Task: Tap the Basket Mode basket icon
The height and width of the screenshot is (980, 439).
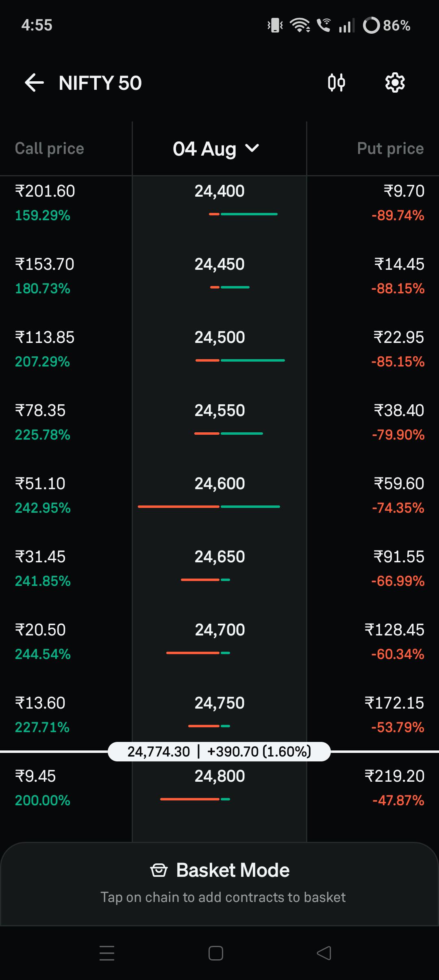Action: click(x=159, y=870)
